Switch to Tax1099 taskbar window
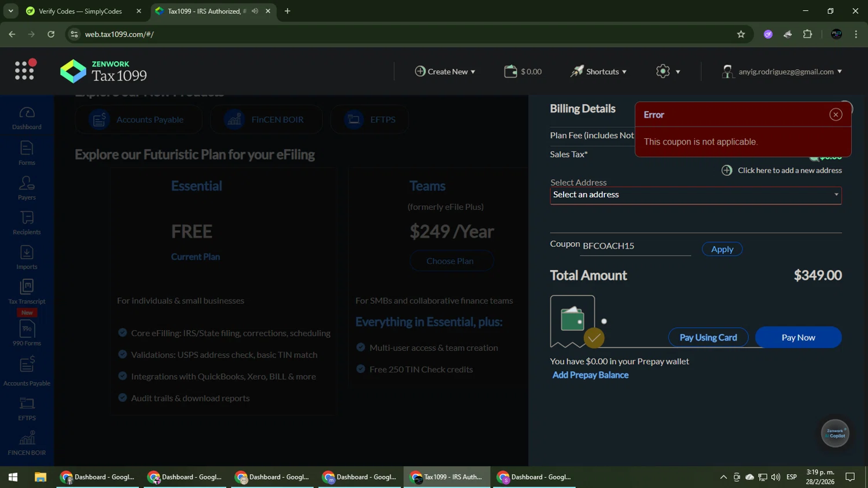Screen dimensions: 868x488 pyautogui.click(x=447, y=477)
